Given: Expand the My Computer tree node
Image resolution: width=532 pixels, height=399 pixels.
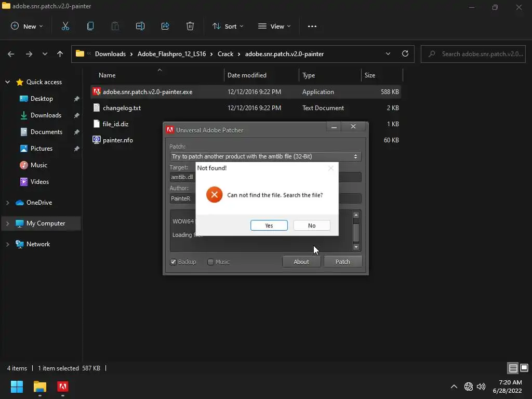Looking at the screenshot, I should coord(7,223).
